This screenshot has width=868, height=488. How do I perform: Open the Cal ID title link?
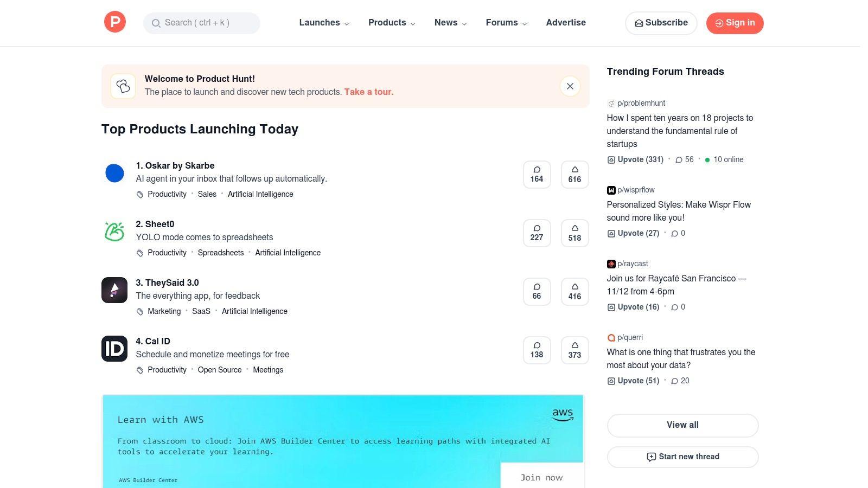point(153,342)
